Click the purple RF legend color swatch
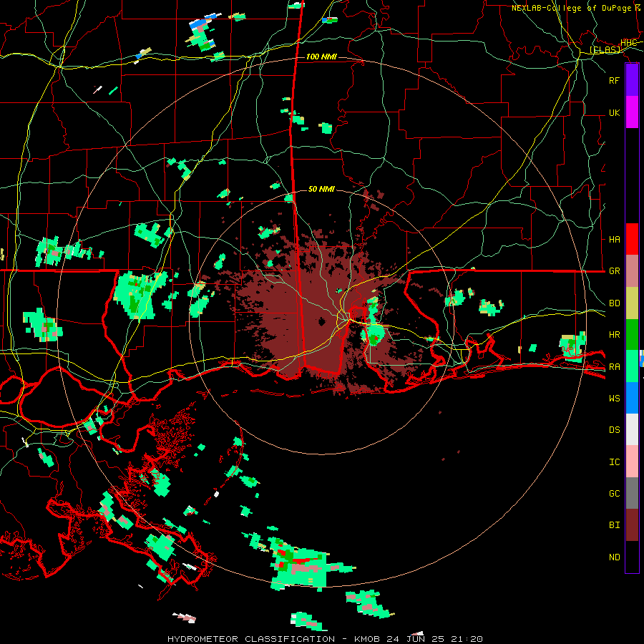644x644 pixels. tap(632, 80)
